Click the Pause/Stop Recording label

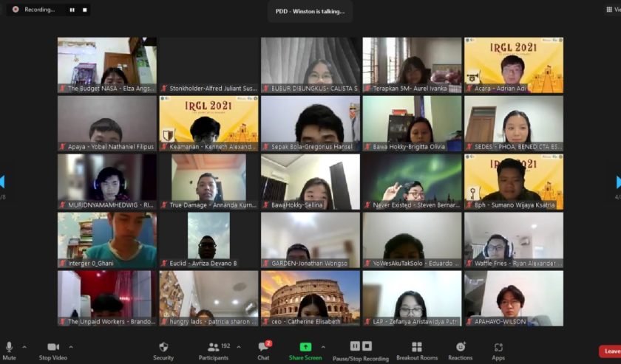pos(361,359)
